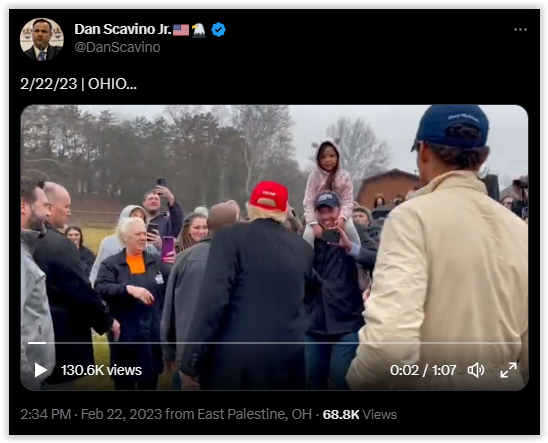Click the American flag emoji in name
Viewport: 548px width, 443px height.
pos(181,30)
